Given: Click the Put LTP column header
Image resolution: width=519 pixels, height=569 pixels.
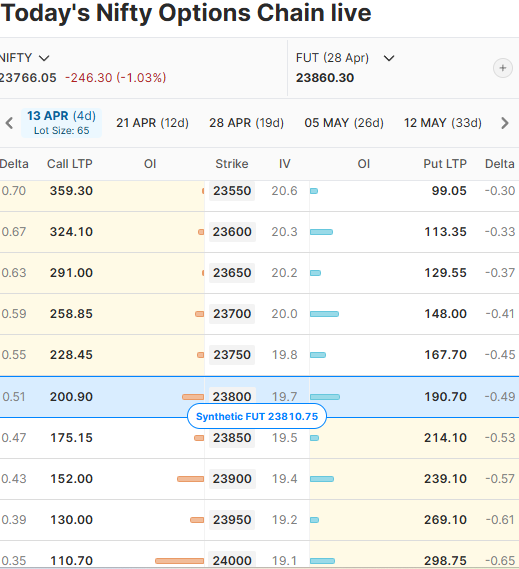Looking at the screenshot, I should [x=445, y=164].
